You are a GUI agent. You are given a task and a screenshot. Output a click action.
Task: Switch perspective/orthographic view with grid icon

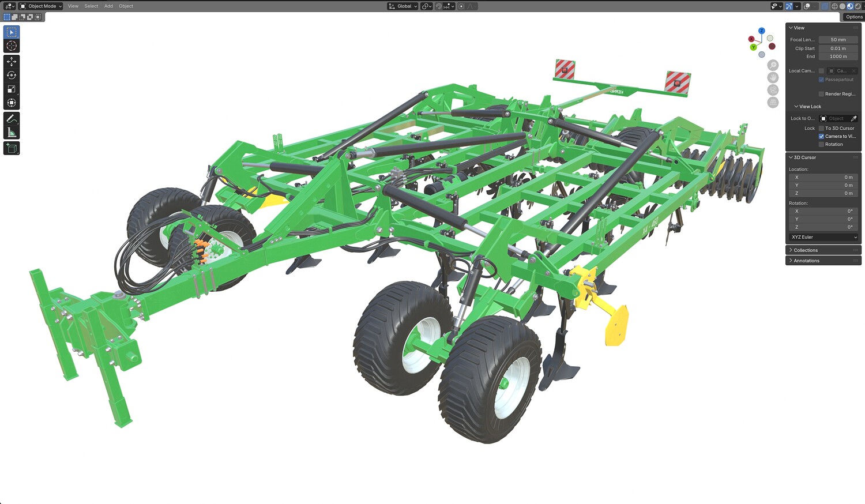[x=773, y=102]
